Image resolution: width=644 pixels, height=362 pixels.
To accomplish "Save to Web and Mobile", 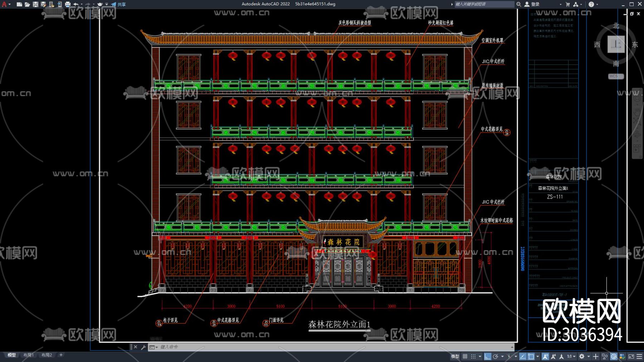I will (x=59, y=4).
